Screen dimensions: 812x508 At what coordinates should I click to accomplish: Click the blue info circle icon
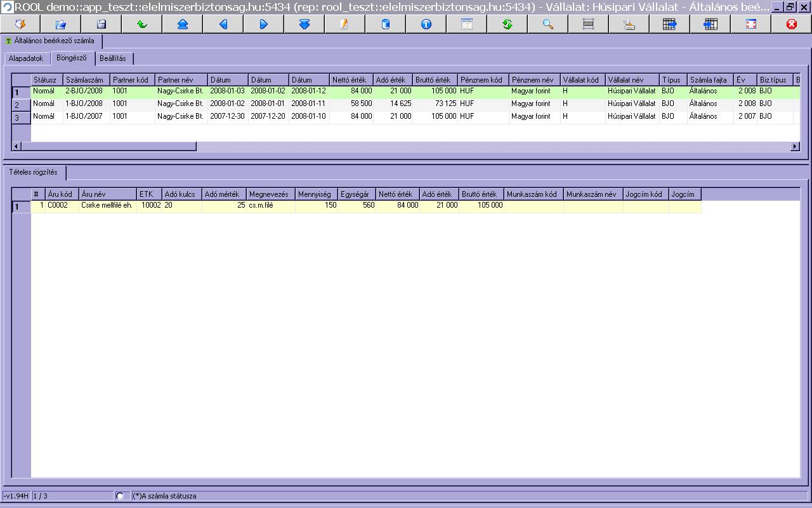coord(426,24)
